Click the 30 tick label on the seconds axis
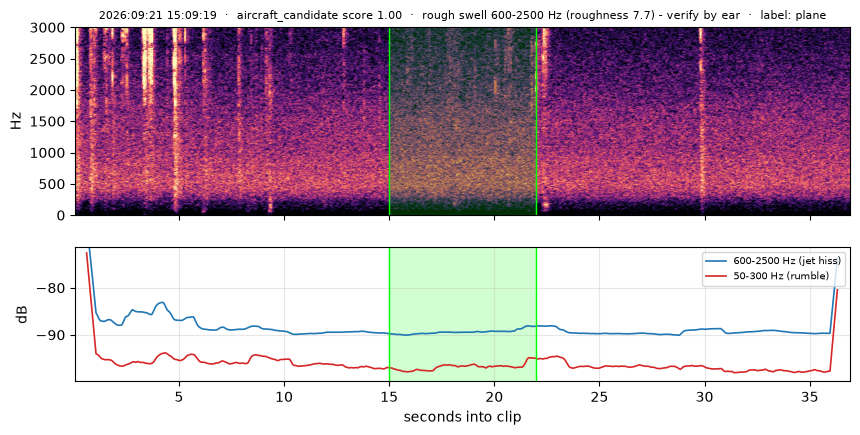 point(705,397)
